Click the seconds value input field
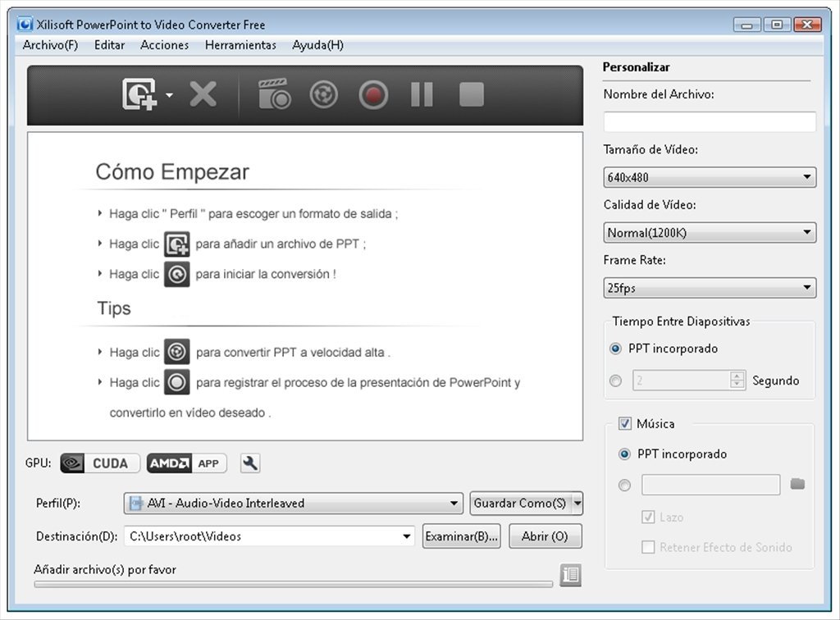 pyautogui.click(x=681, y=381)
